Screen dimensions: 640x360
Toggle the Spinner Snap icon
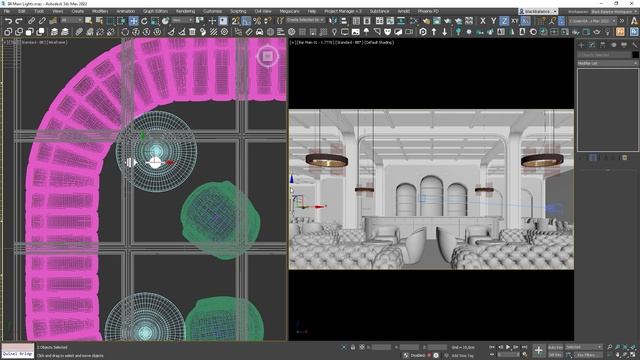click(268, 21)
